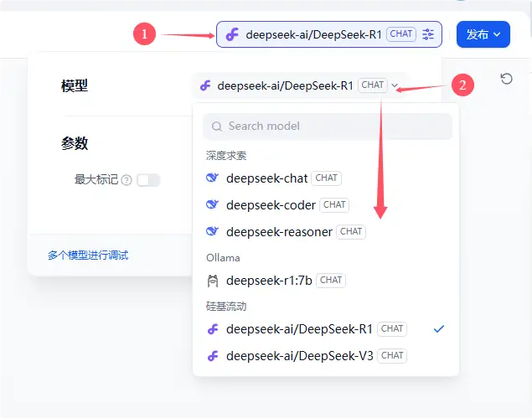Expand the 模型 dropdown chevron
532x418 pixels.
pyautogui.click(x=395, y=85)
